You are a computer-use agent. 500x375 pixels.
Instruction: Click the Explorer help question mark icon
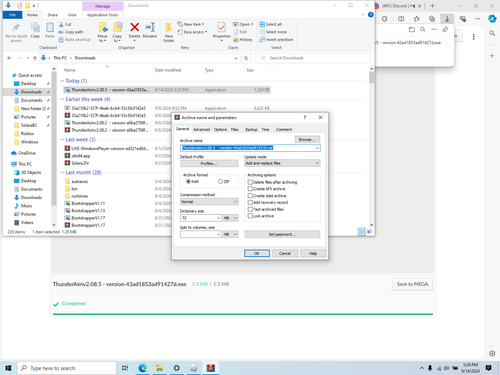[371, 15]
